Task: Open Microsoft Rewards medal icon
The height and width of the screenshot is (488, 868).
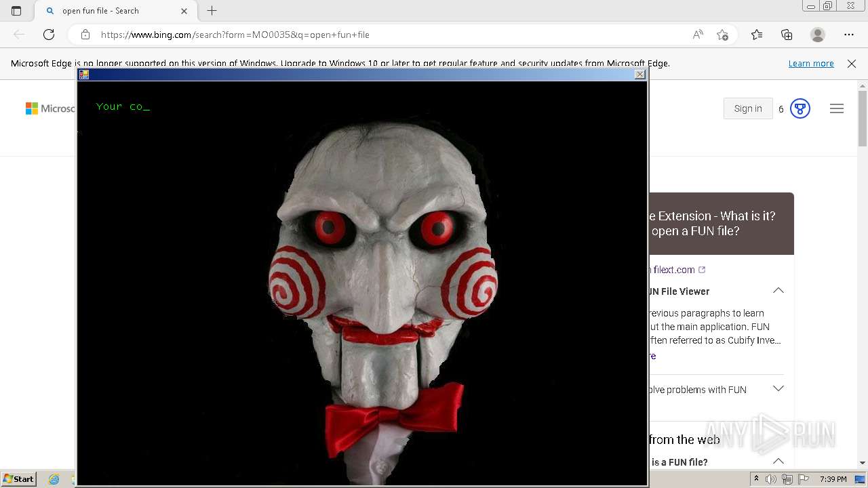Action: [x=800, y=108]
